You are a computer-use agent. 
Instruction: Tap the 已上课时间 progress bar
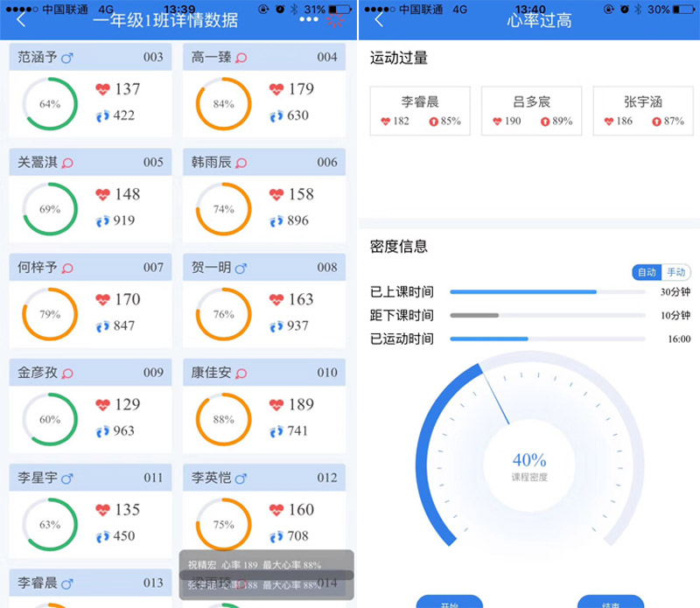pyautogui.click(x=548, y=292)
